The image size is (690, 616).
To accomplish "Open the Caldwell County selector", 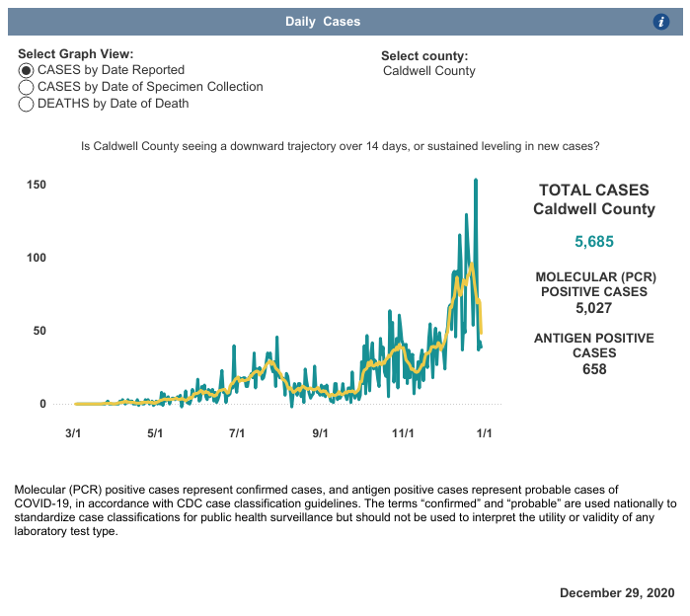I will coord(428,71).
